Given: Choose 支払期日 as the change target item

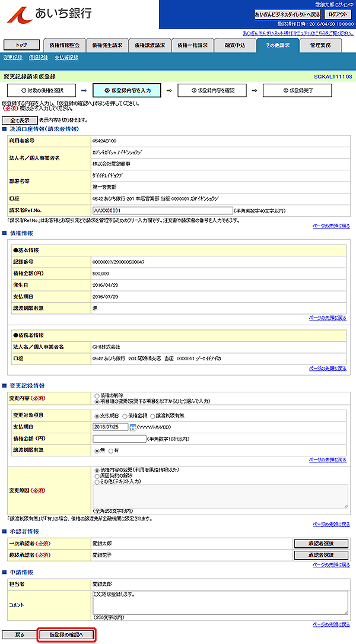Looking at the screenshot, I should [97, 415].
